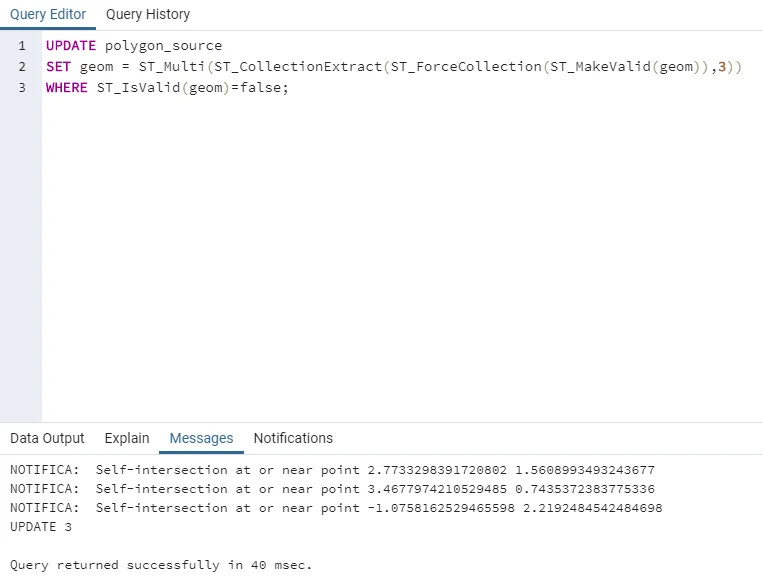Click the ST_MakeValid function in query
Viewport: 763px width, 586px height.
tap(600, 67)
